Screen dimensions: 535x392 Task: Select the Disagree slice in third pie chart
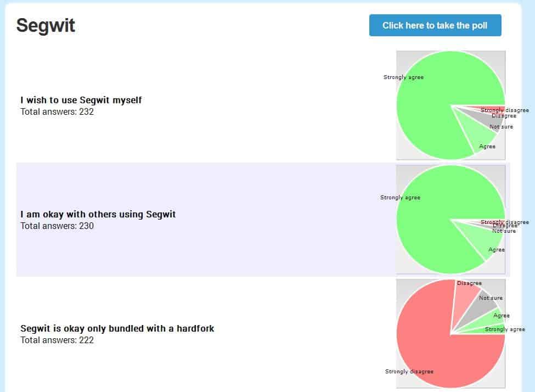click(x=464, y=299)
